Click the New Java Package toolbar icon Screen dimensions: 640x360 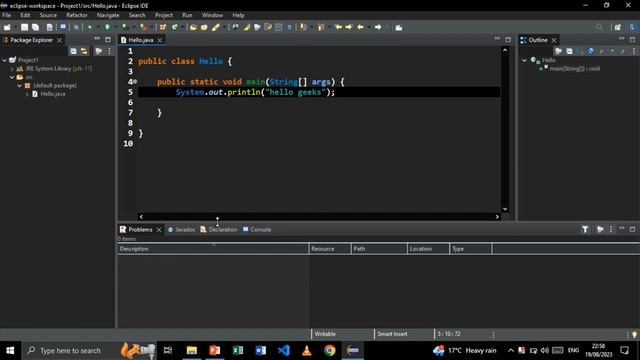162,27
